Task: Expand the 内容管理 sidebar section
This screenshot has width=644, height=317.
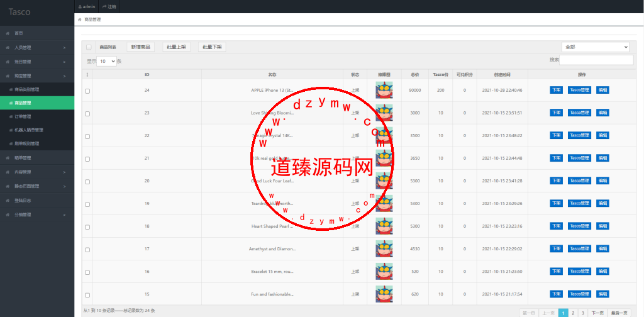Action: click(x=37, y=172)
